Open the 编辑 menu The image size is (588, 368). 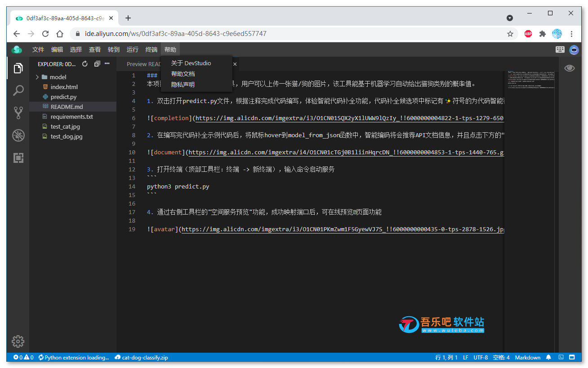(x=57, y=49)
